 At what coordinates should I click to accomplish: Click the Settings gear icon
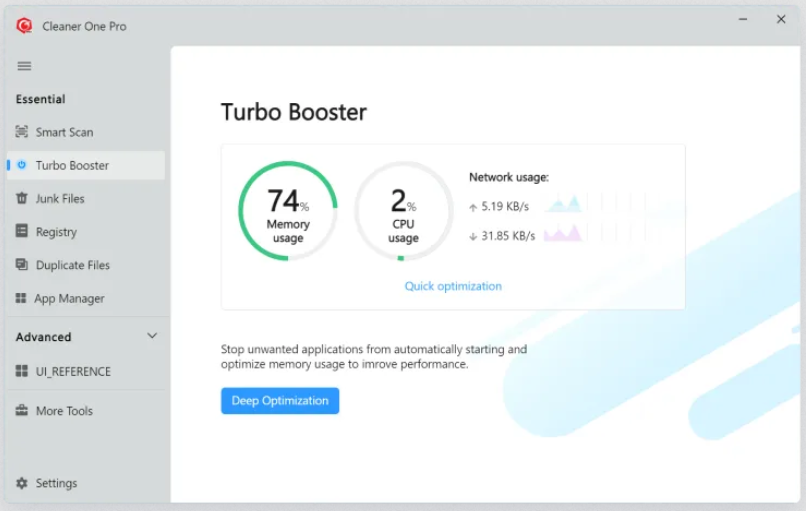[x=22, y=483]
